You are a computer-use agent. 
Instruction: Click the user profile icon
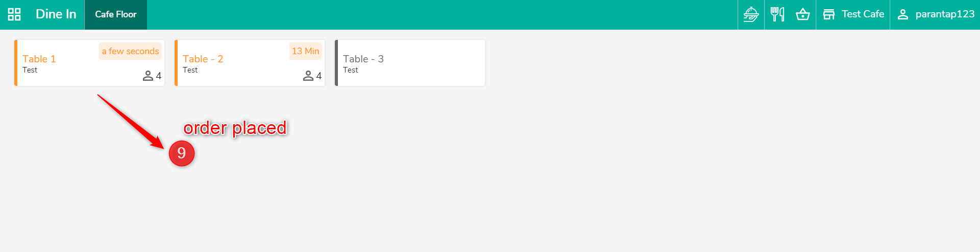pos(903,14)
